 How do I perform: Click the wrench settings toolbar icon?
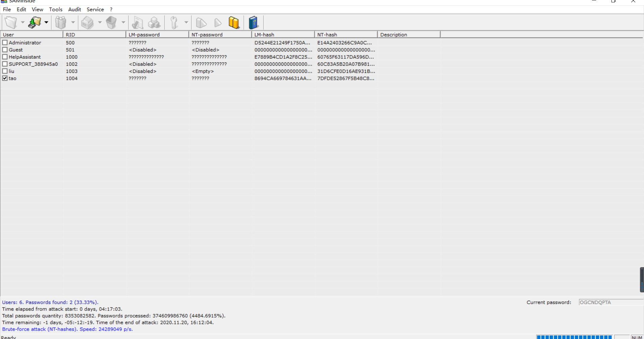point(174,22)
